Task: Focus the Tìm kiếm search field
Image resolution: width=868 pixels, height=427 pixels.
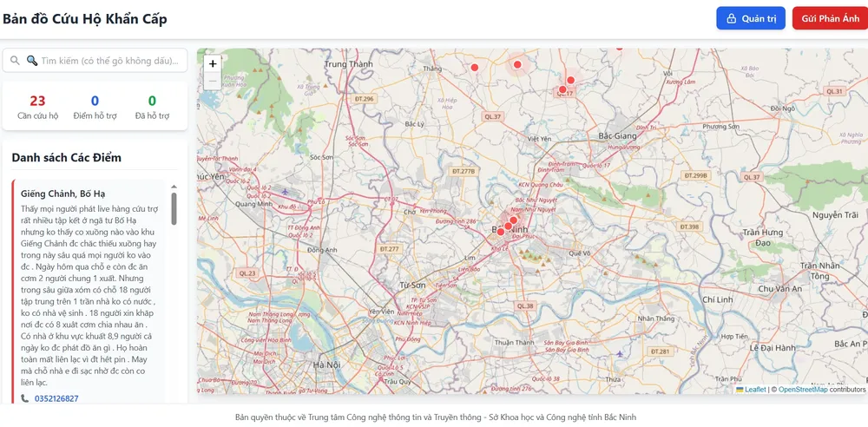Action: tap(111, 61)
